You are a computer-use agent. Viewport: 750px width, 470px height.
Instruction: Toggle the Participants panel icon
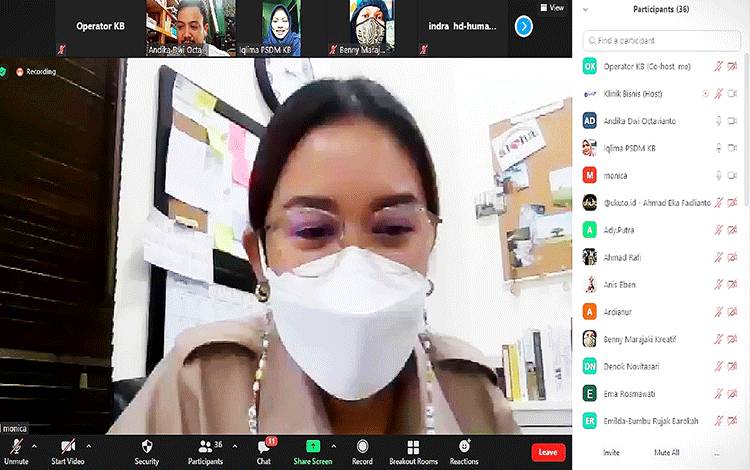point(205,447)
